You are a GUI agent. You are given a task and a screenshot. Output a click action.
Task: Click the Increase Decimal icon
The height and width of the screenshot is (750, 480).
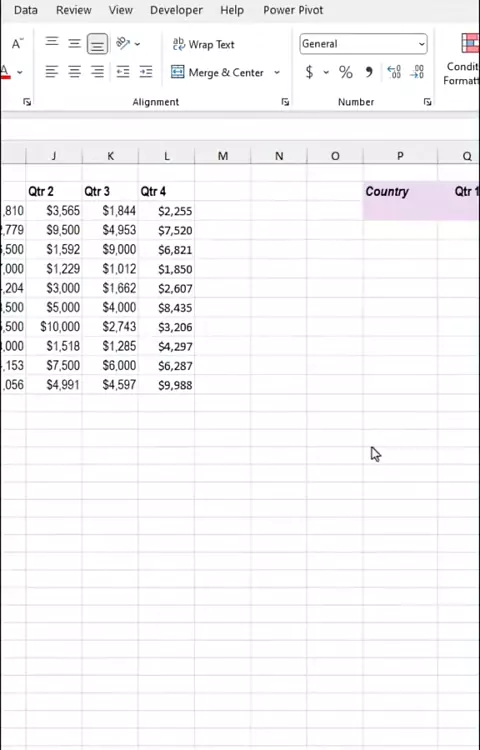pyautogui.click(x=394, y=72)
